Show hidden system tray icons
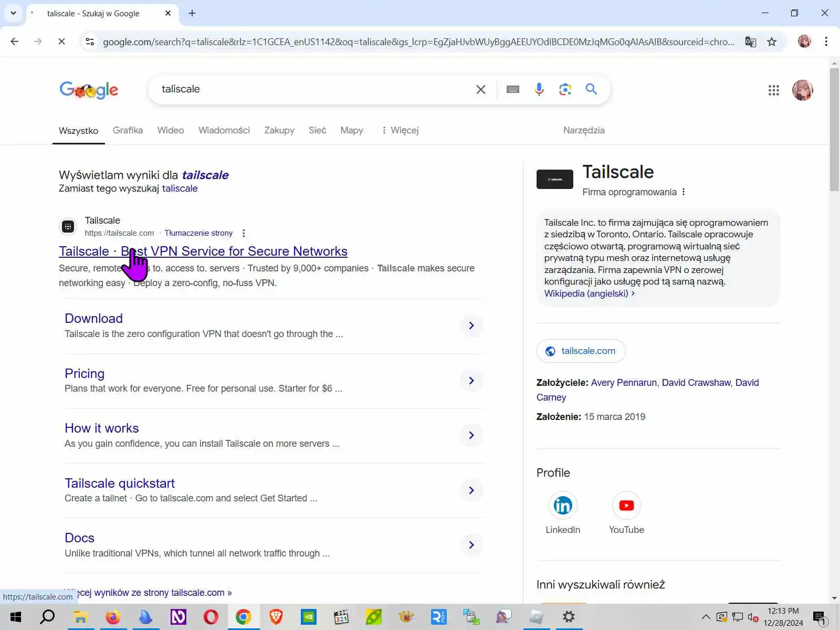This screenshot has height=630, width=840. coord(706,617)
